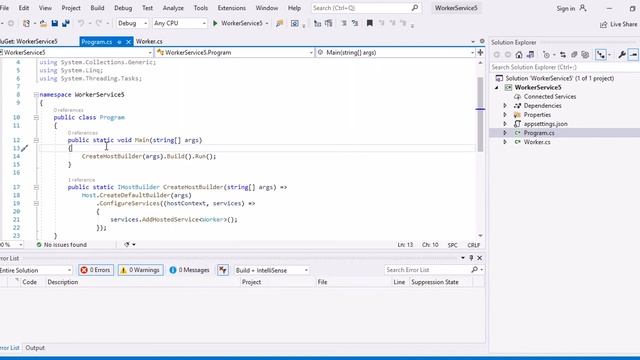Toggle the 0 Messages filter button
The image size is (640, 360).
point(189,270)
